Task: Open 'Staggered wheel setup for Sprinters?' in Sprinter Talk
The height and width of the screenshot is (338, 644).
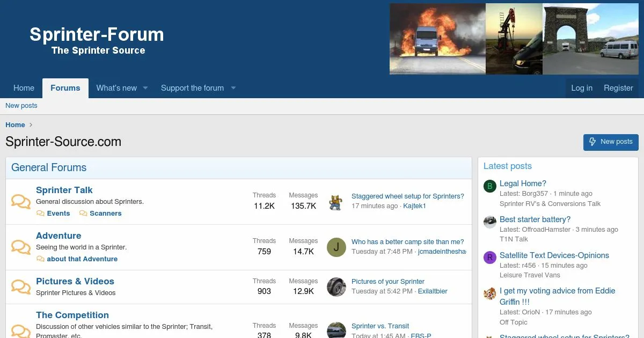Action: tap(408, 196)
